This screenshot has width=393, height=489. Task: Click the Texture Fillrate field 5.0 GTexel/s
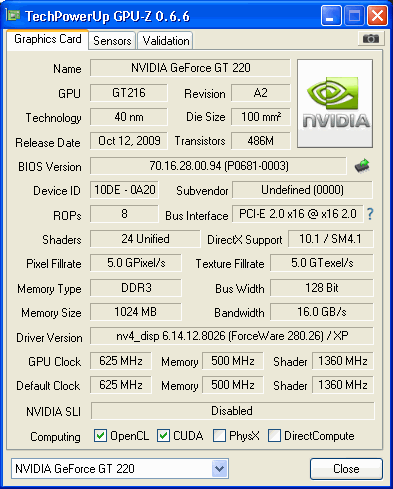pos(322,263)
